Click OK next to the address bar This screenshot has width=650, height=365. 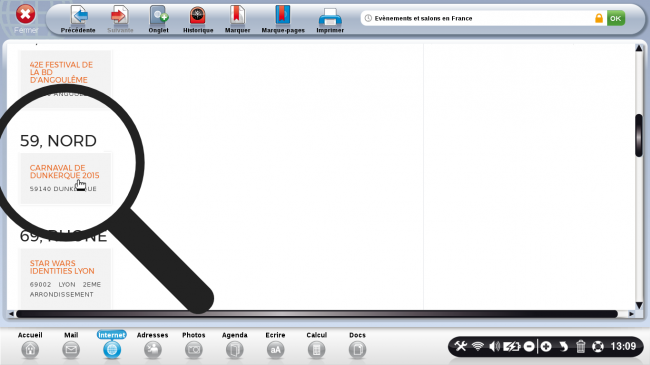click(616, 18)
